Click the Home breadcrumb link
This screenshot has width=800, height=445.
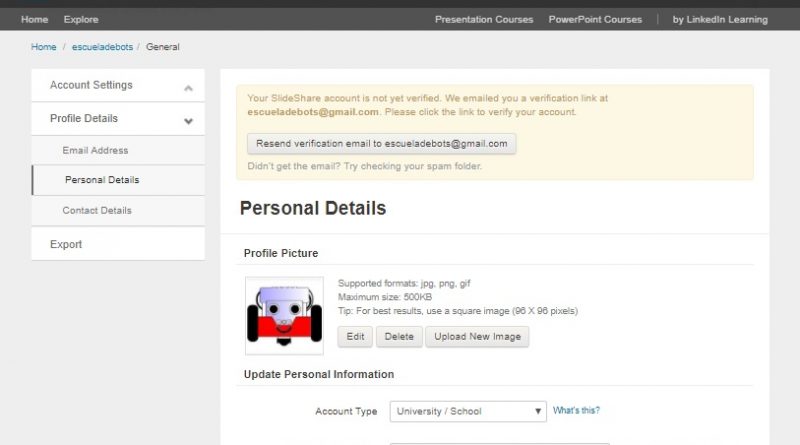43,47
